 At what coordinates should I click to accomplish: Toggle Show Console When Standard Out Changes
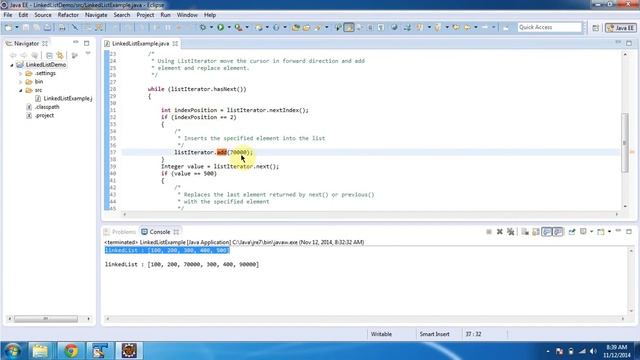pos(547,232)
